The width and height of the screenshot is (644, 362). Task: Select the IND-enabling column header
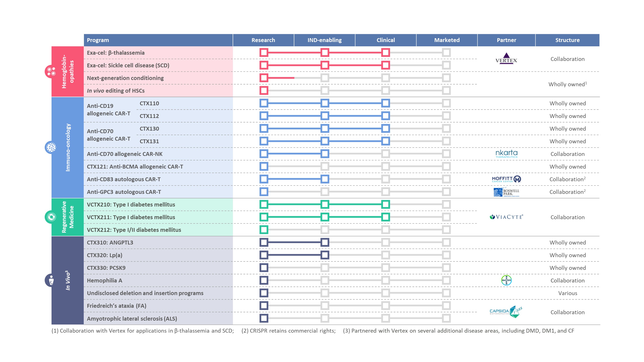tap(325, 40)
